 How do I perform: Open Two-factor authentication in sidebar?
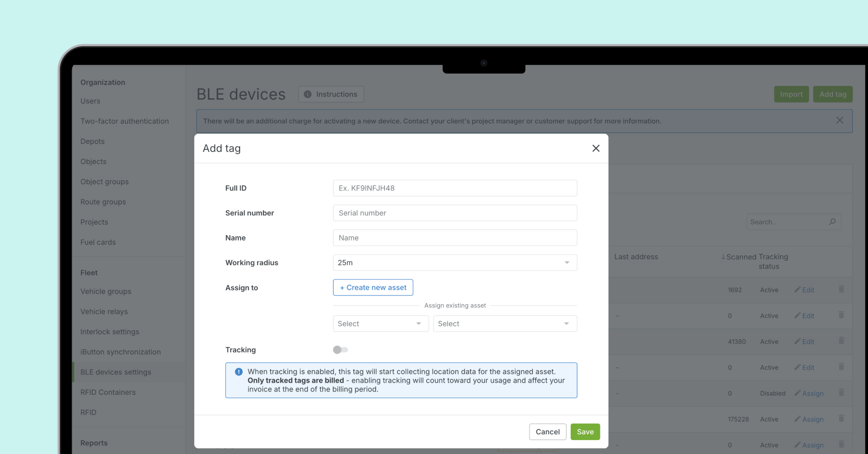tap(124, 121)
